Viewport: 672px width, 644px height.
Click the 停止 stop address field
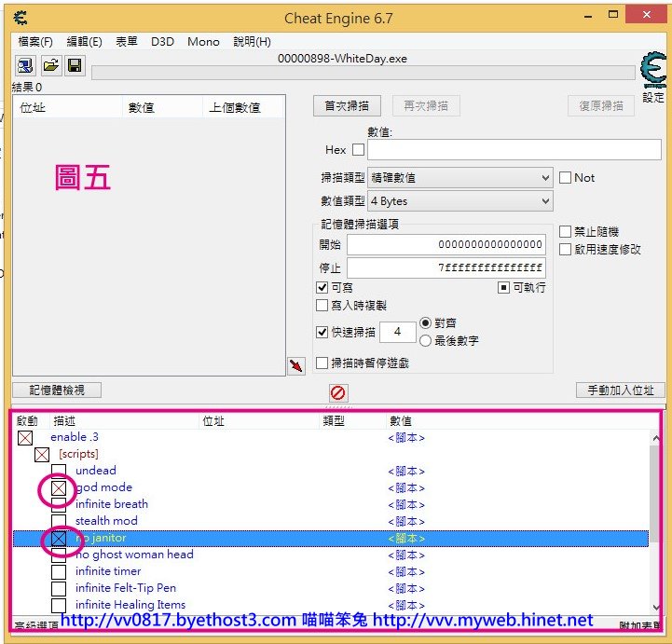[446, 267]
